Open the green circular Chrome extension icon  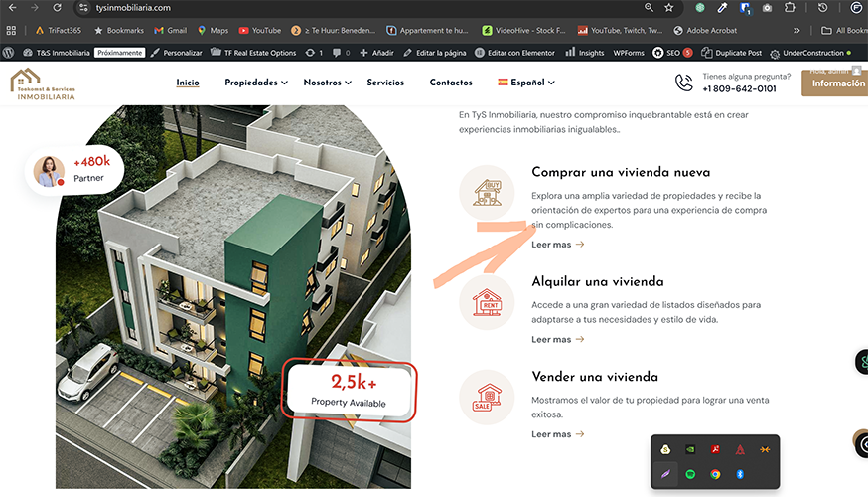pos(700,7)
